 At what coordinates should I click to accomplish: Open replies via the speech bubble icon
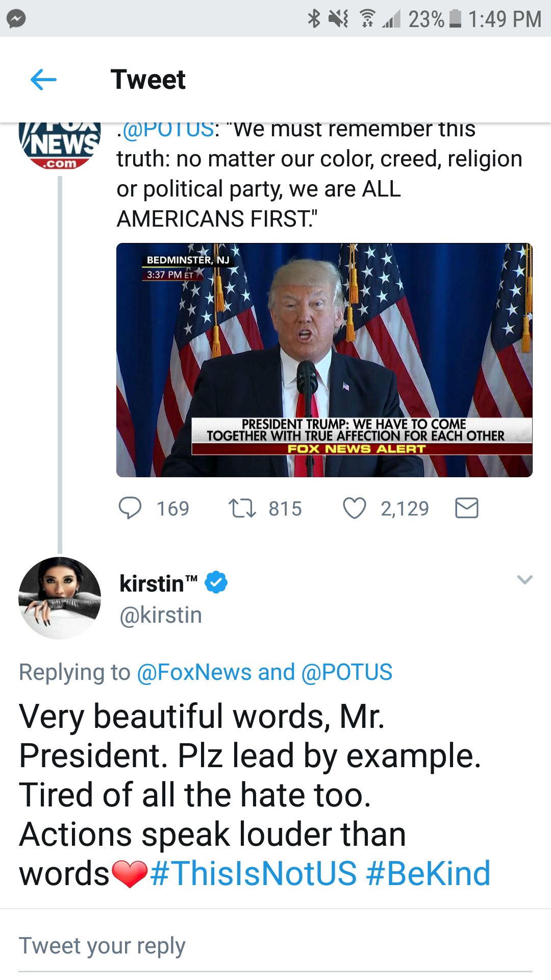(130, 508)
